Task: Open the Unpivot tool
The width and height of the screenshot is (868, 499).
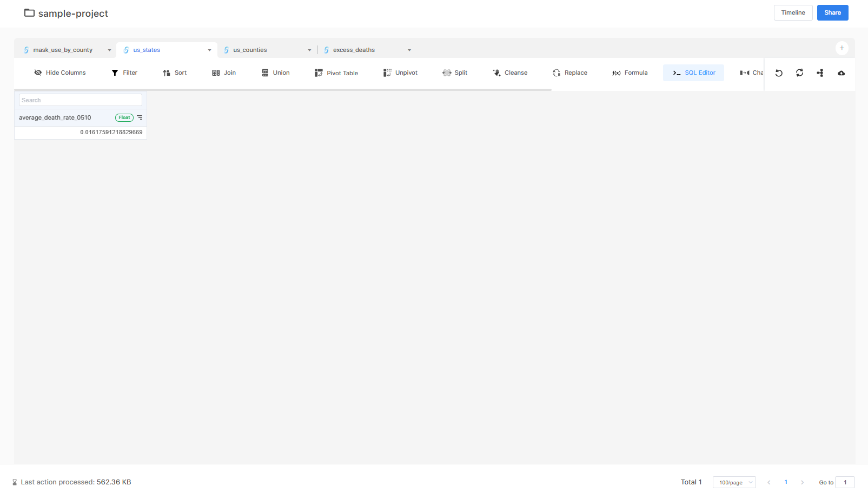Action: [x=401, y=73]
